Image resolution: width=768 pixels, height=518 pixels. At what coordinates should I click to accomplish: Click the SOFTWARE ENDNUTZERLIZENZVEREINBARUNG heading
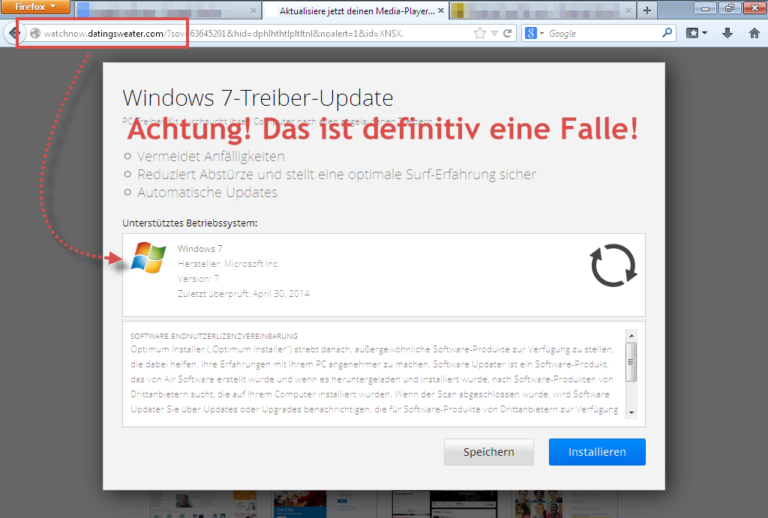pos(214,336)
